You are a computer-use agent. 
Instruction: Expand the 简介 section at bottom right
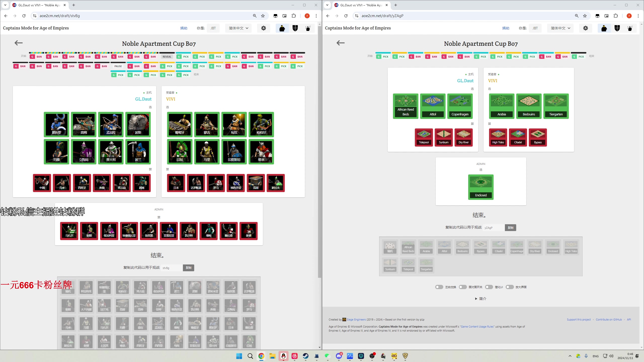click(x=481, y=298)
